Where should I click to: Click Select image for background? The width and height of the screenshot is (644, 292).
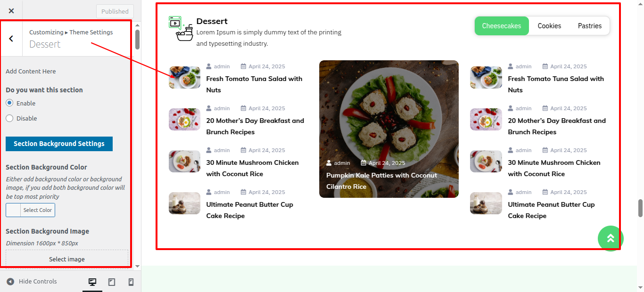coord(67,259)
